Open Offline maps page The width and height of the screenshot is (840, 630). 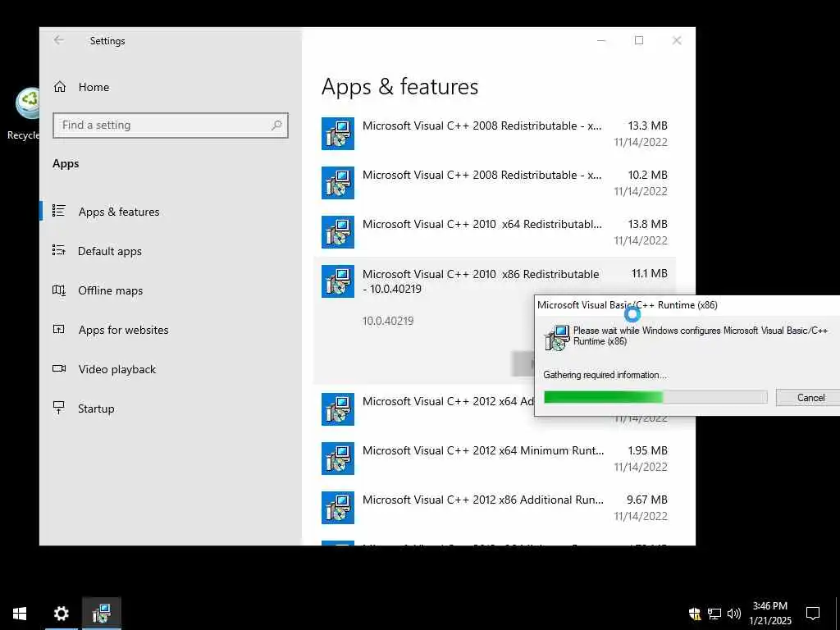[111, 290]
